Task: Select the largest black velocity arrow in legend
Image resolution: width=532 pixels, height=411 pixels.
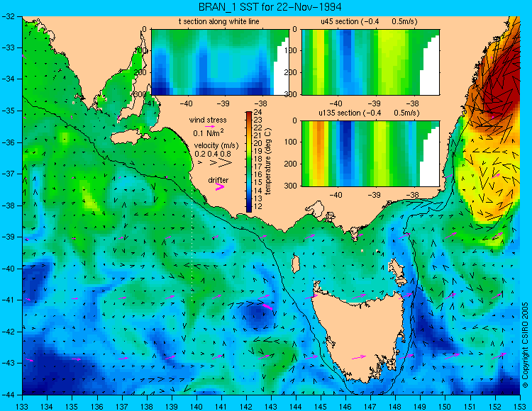Action: (224, 163)
